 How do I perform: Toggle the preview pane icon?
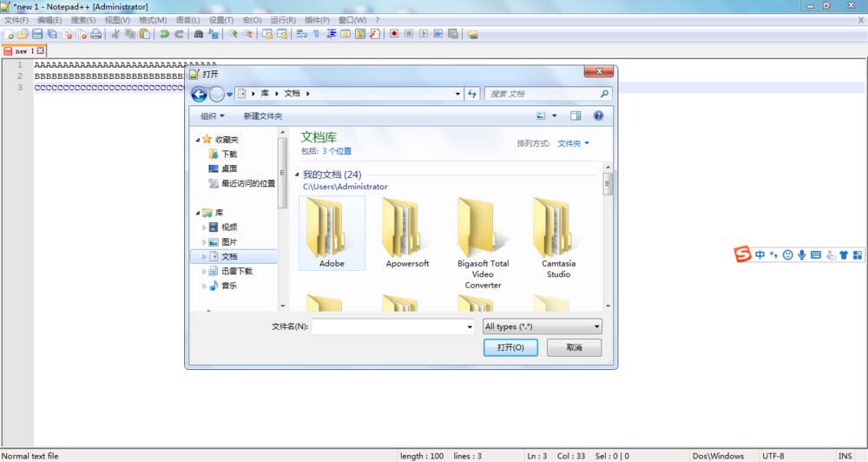click(575, 115)
